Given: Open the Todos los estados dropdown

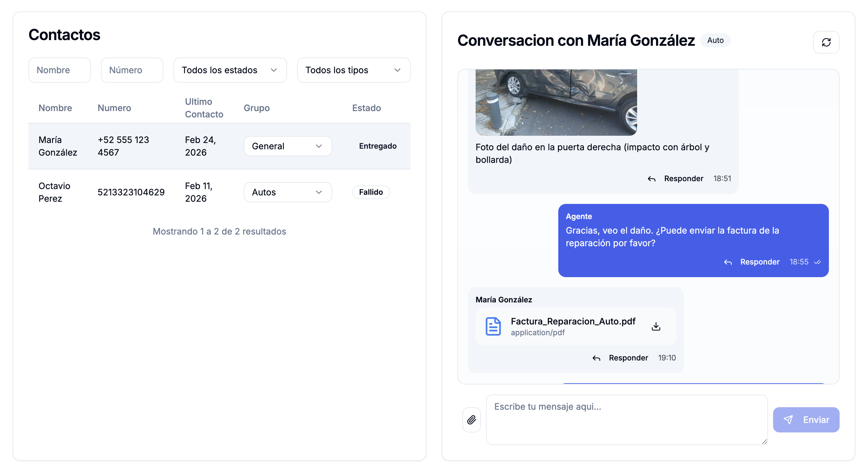Looking at the screenshot, I should coord(230,70).
